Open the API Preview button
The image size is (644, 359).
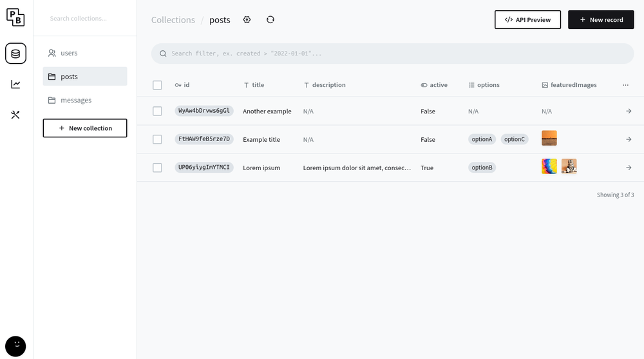tap(527, 20)
